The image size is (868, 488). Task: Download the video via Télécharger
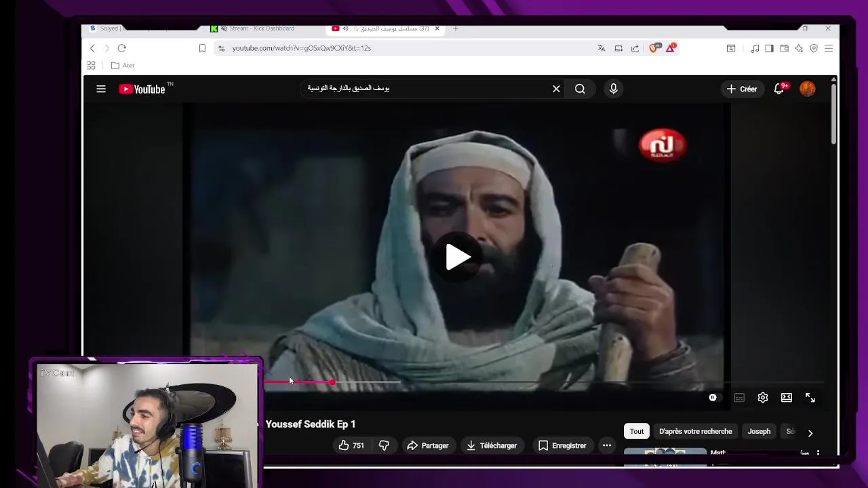[492, 445]
